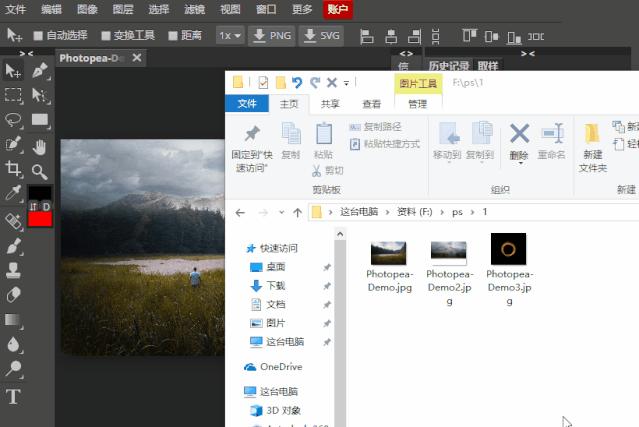Select the Blur droplet tool
Image resolution: width=639 pixels, height=427 pixels.
pos(13,345)
